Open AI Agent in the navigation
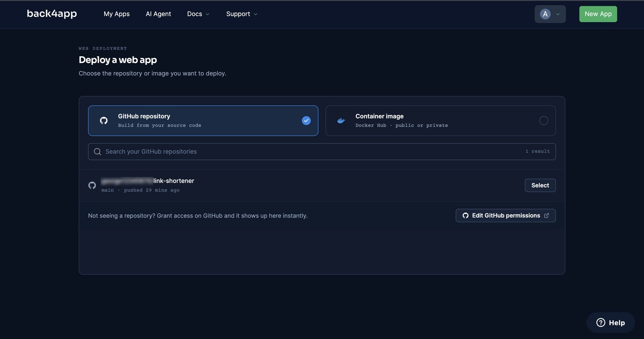The width and height of the screenshot is (644, 339). [158, 14]
